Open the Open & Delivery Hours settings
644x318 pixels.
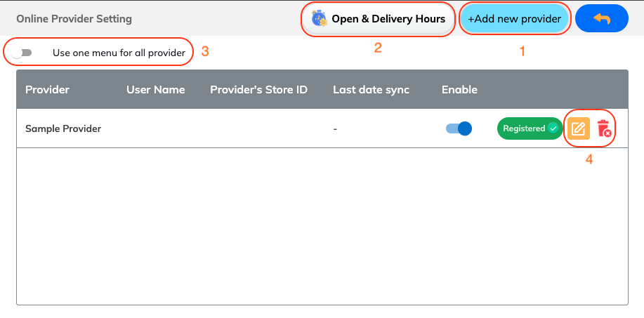click(379, 19)
